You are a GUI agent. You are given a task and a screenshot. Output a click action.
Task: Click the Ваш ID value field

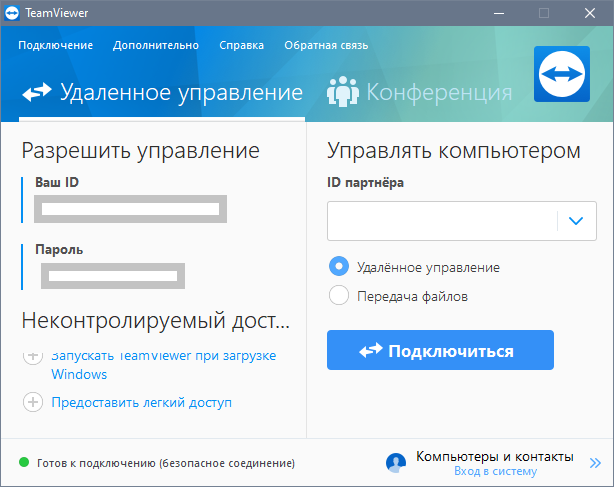[130, 209]
